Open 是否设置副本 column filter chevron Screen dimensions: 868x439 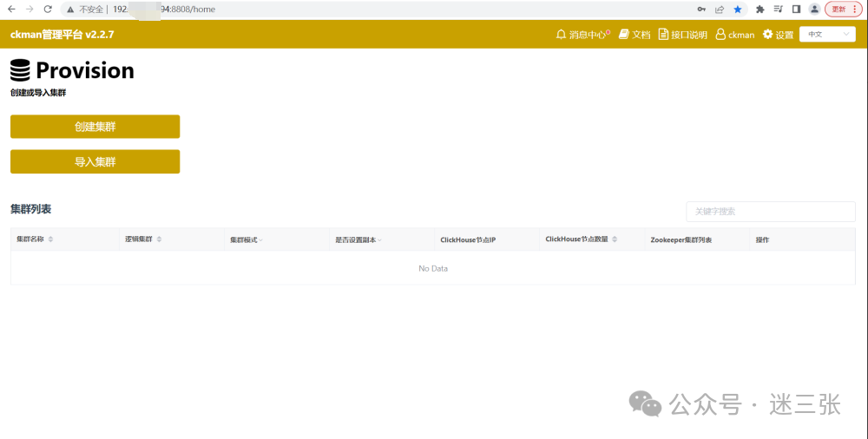(379, 240)
